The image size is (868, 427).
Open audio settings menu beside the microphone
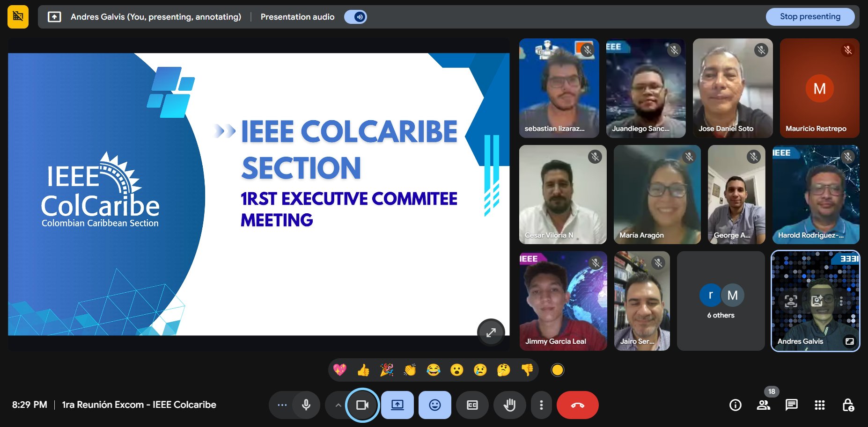pos(282,405)
